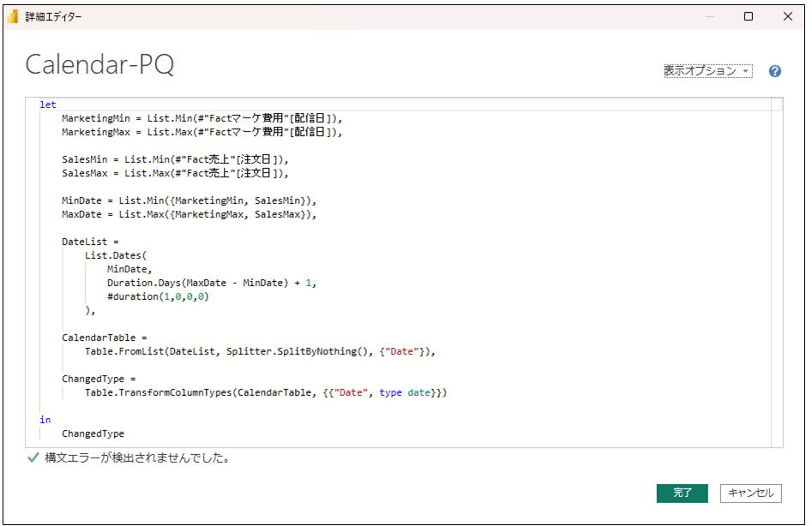Maximize the 詳細エディター window

click(x=749, y=16)
